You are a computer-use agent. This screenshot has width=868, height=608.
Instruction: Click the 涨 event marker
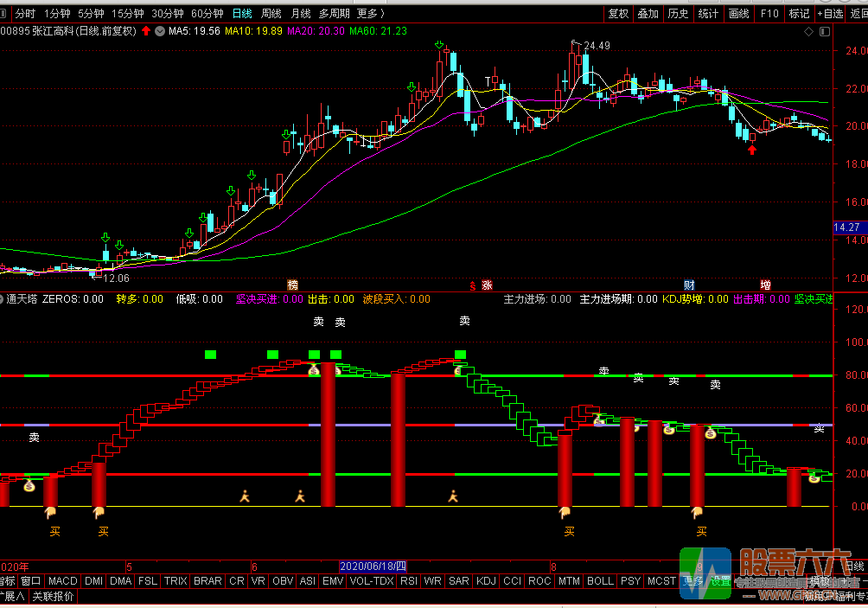click(x=487, y=285)
